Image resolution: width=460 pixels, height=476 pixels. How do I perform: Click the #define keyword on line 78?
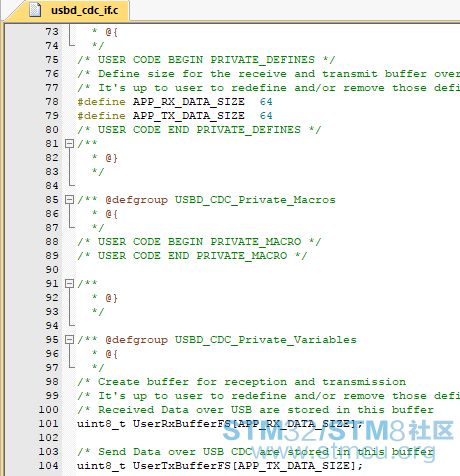point(101,102)
